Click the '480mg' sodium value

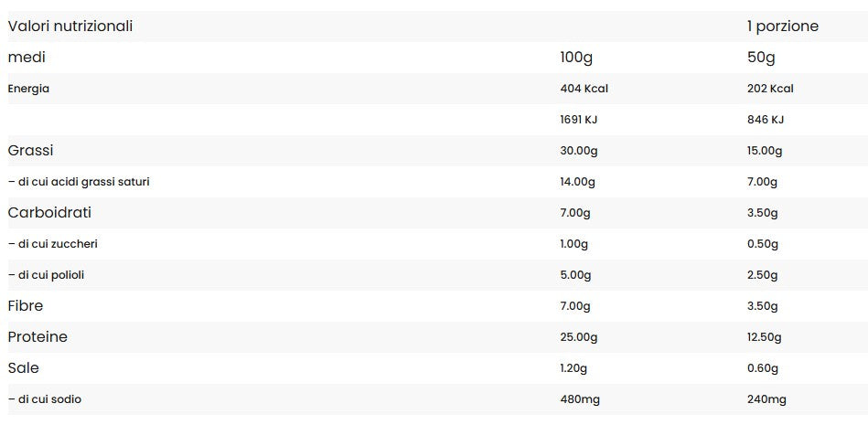pyautogui.click(x=580, y=399)
